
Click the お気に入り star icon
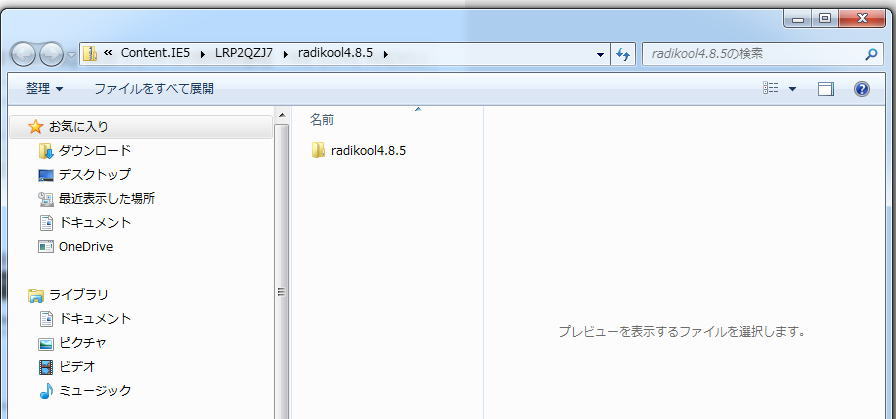point(35,126)
